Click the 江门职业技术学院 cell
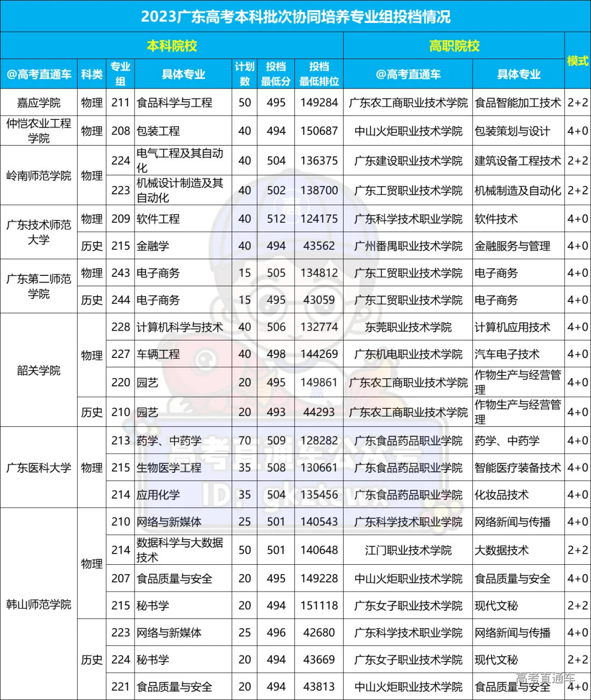 coord(408,550)
